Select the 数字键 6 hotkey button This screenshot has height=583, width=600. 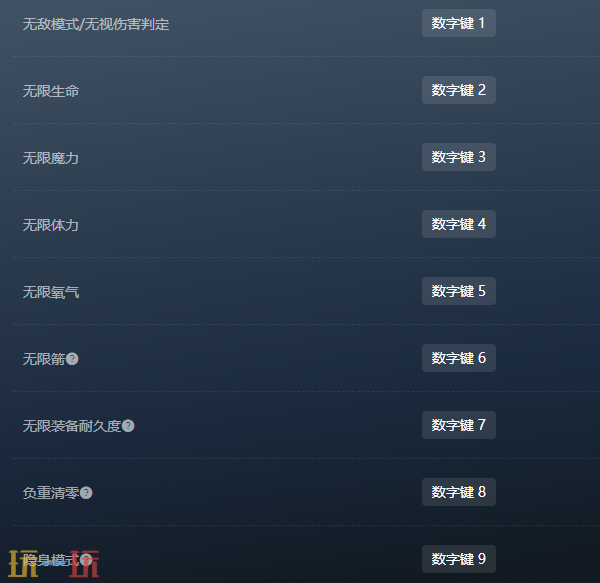pyautogui.click(x=459, y=358)
